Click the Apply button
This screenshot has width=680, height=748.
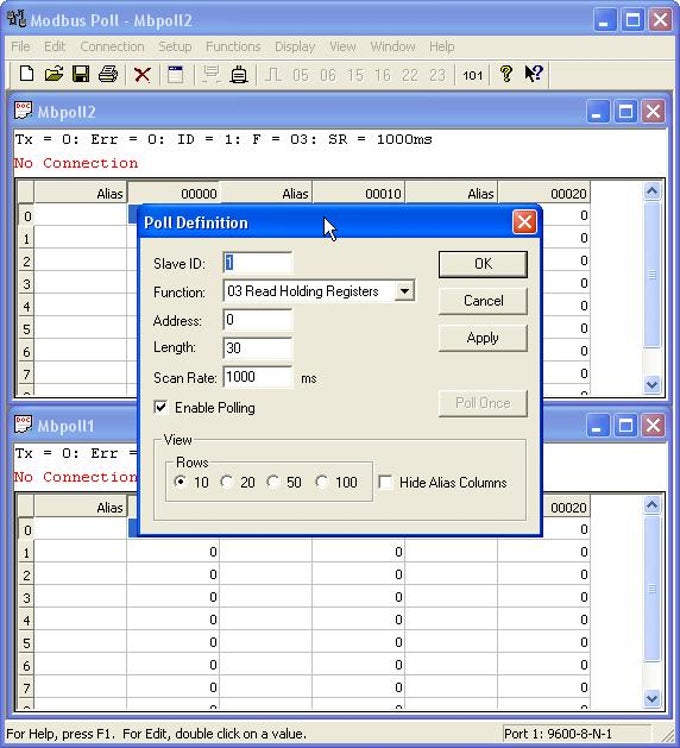point(482,338)
